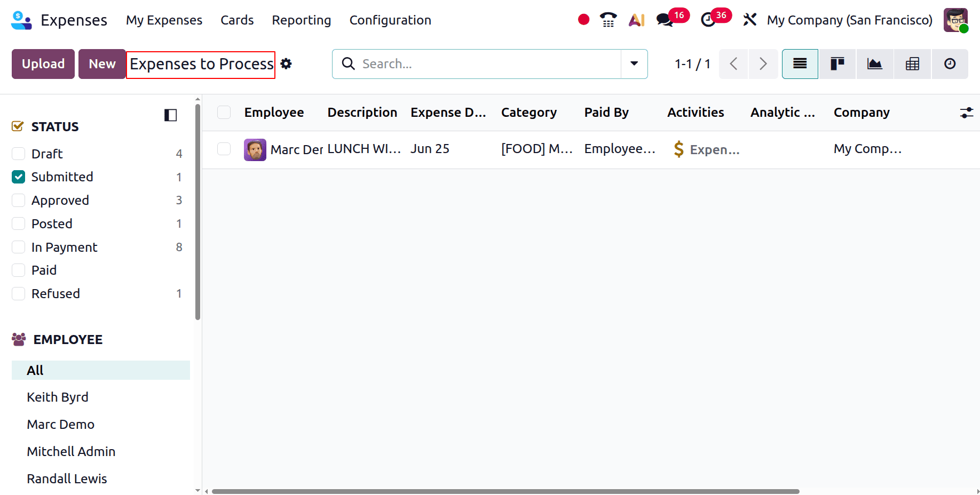
Task: Switch to graph view
Action: [x=874, y=64]
